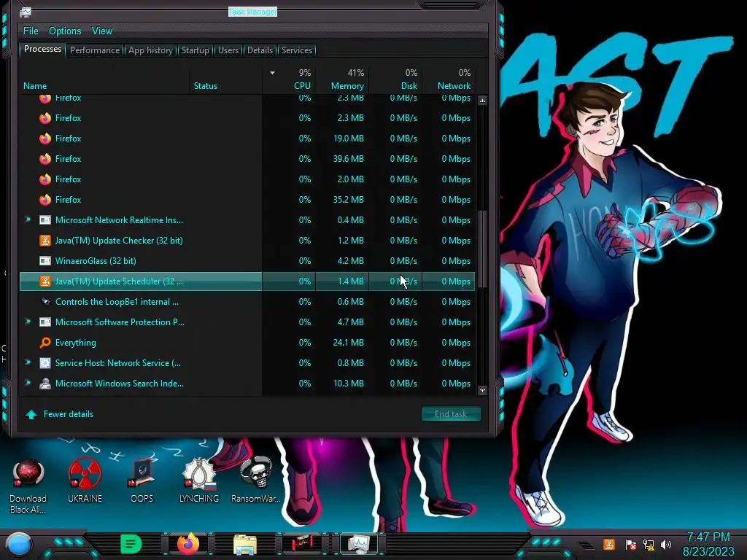This screenshot has width=747, height=560.
Task: Sort by the Name column header
Action: click(35, 86)
